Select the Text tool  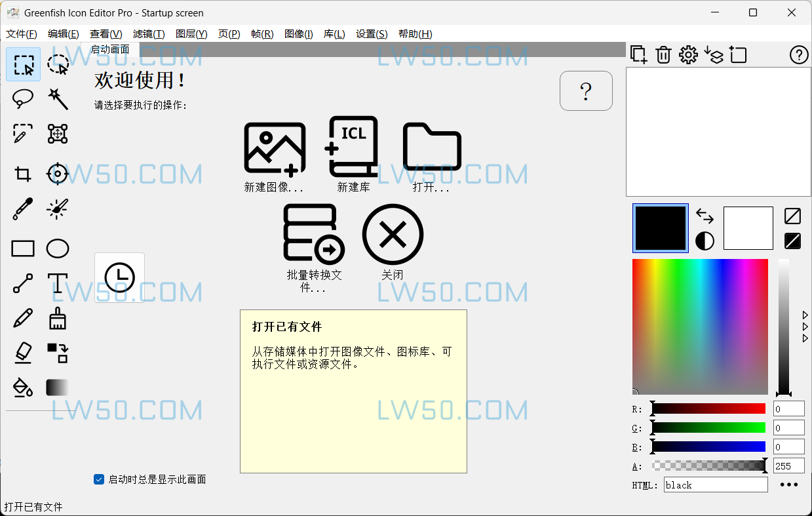pos(58,283)
